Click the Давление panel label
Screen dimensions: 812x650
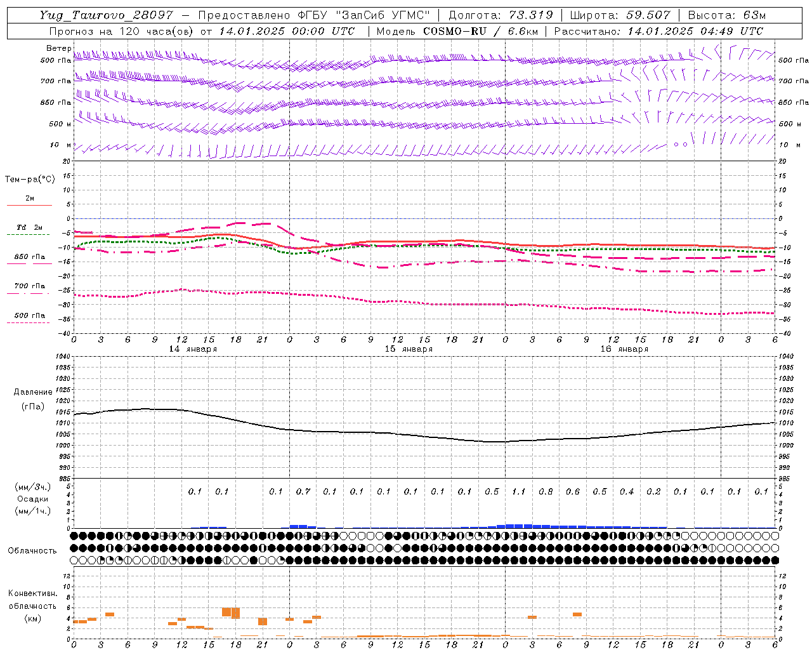click(33, 392)
